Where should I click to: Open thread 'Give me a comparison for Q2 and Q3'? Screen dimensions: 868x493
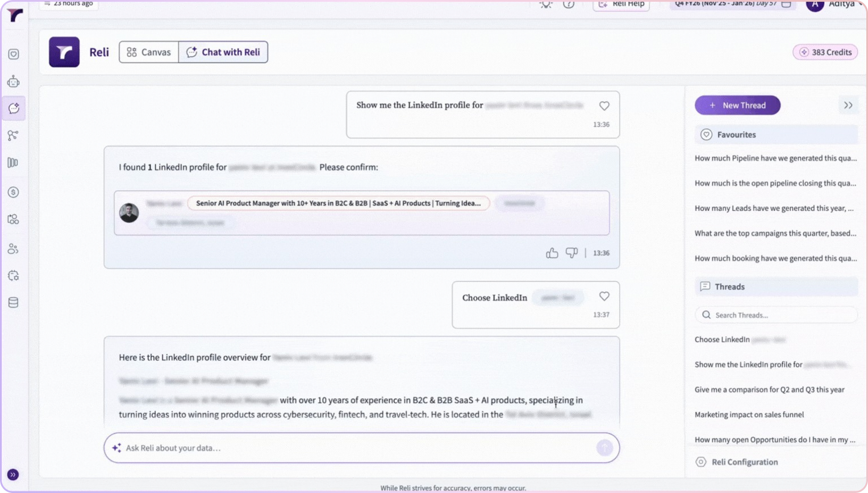tap(769, 390)
